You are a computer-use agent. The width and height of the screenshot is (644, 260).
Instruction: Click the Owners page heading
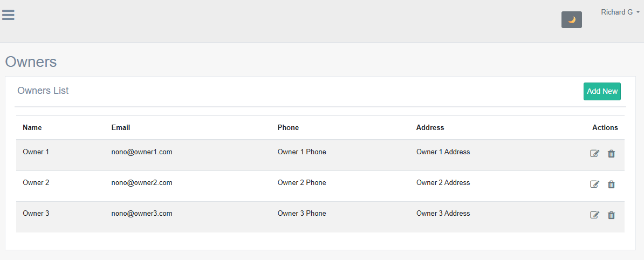tap(31, 61)
